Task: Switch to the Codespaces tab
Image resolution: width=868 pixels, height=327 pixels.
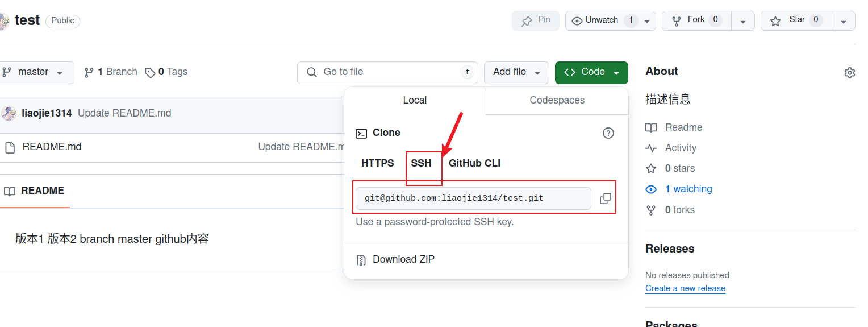Action: [x=557, y=100]
